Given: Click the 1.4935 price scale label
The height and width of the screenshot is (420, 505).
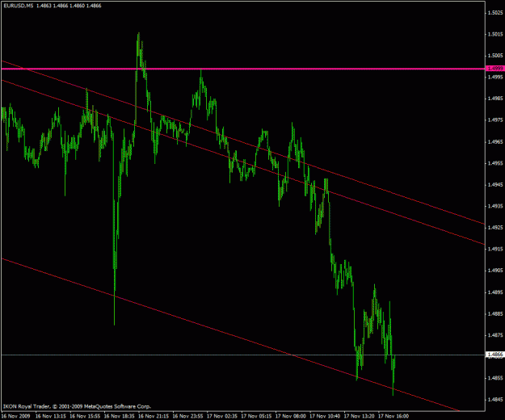Looking at the screenshot, I should pos(495,206).
